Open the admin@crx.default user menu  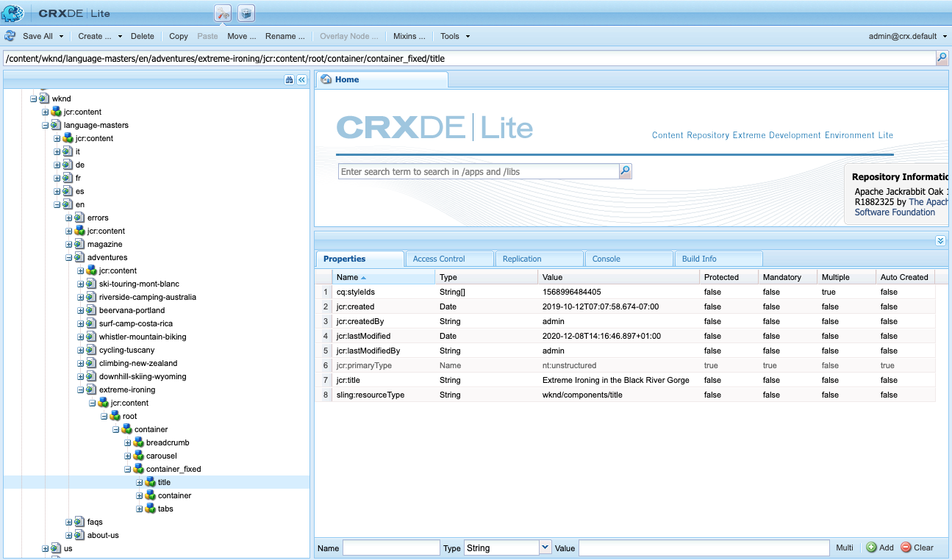[908, 36]
